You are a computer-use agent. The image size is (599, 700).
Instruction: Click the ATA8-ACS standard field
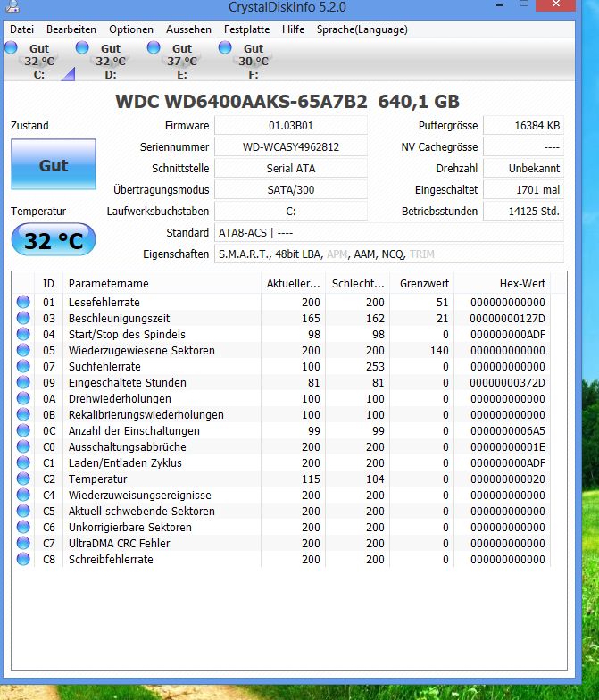coord(389,232)
